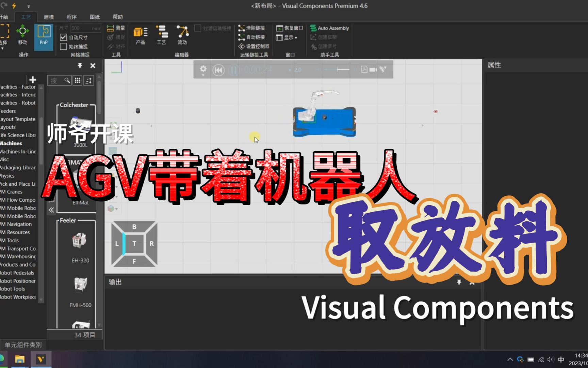The image size is (588, 368).
Task: Launch Auto Assembly tool
Action: (x=330, y=28)
